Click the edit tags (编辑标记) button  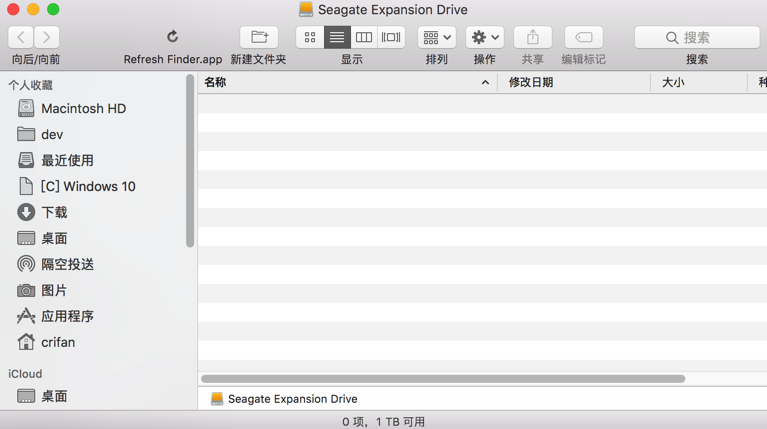pyautogui.click(x=584, y=37)
